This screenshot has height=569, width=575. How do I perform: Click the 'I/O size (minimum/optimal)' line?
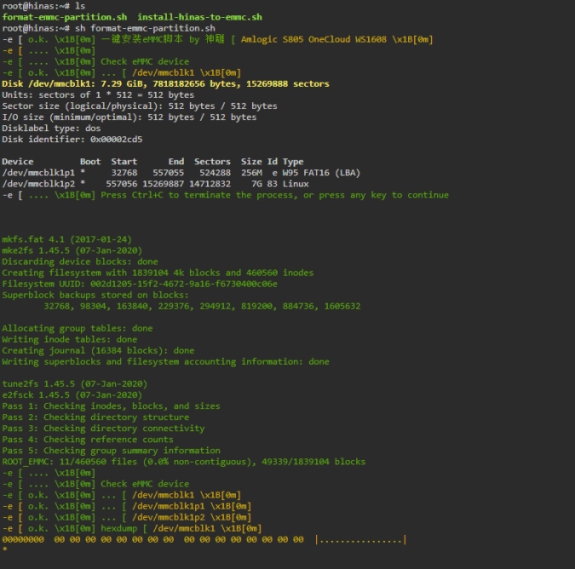[x=129, y=117]
